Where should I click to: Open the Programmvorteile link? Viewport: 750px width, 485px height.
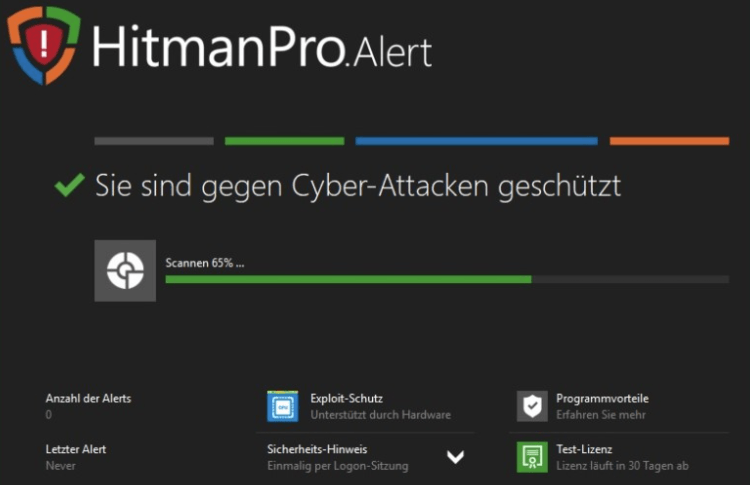pos(602,398)
